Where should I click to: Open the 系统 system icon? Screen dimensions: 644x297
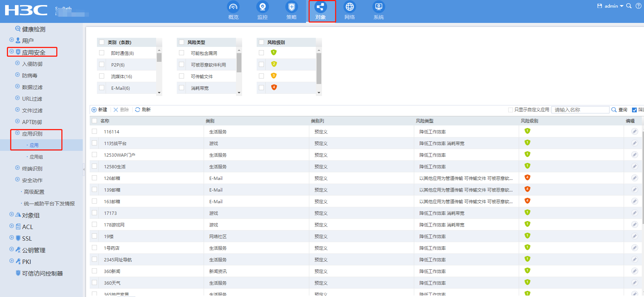(379, 7)
